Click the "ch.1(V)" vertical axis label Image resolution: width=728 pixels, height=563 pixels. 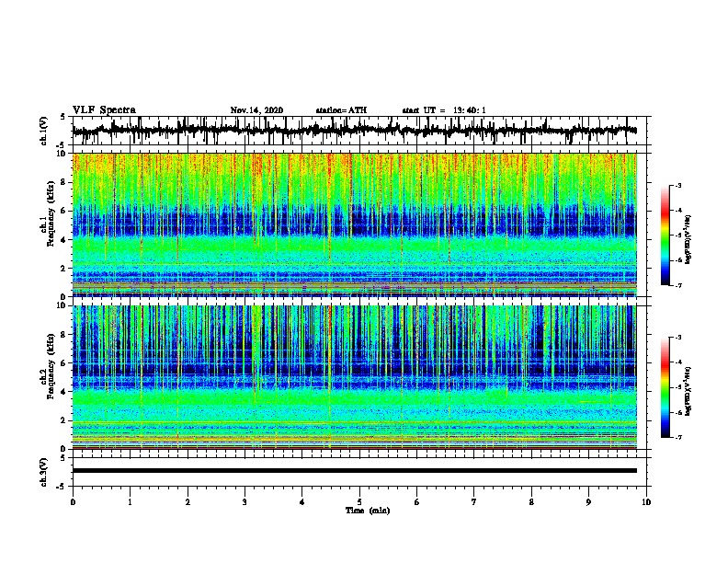pos(44,131)
